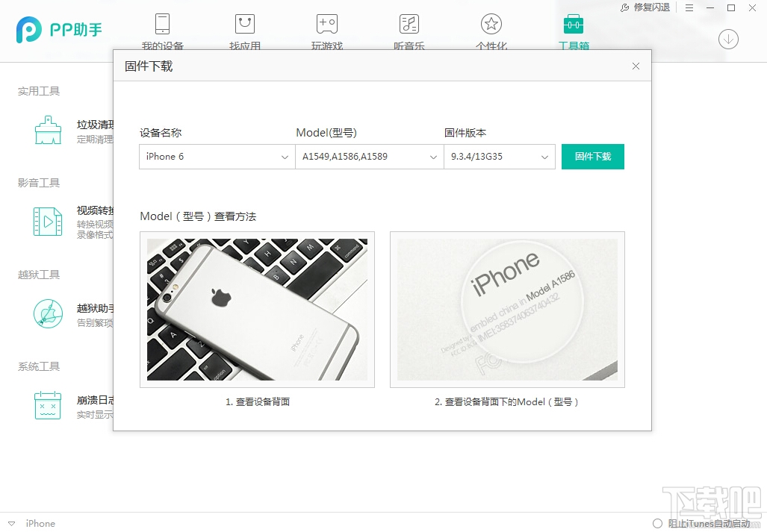Open the 工具箱 (Toolbox) icon
Screen dimensions: 767x532
click(x=573, y=30)
